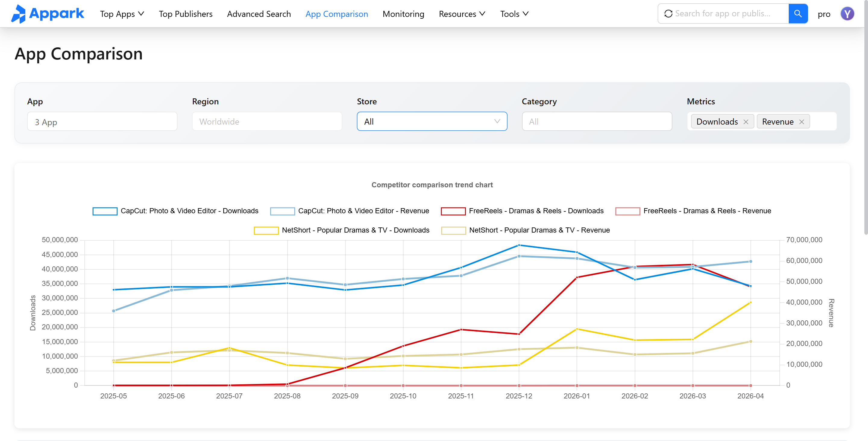Toggle NetShort Revenue legend series
The width and height of the screenshot is (868, 441).
525,230
